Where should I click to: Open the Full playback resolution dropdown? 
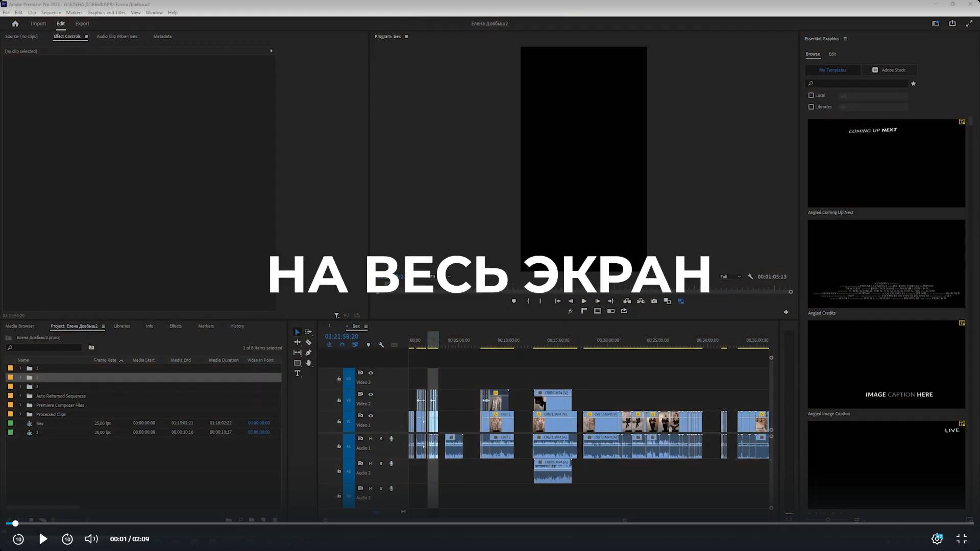point(730,277)
